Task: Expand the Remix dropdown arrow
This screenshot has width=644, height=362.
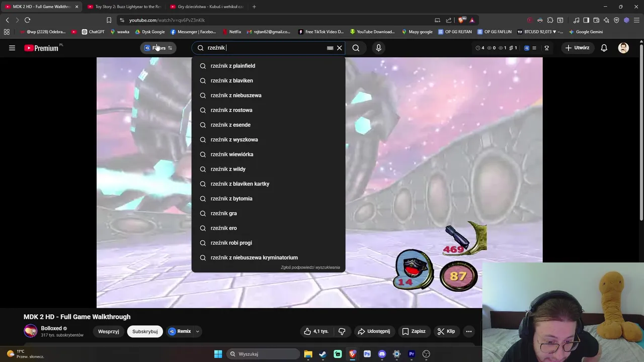Action: tap(198, 331)
